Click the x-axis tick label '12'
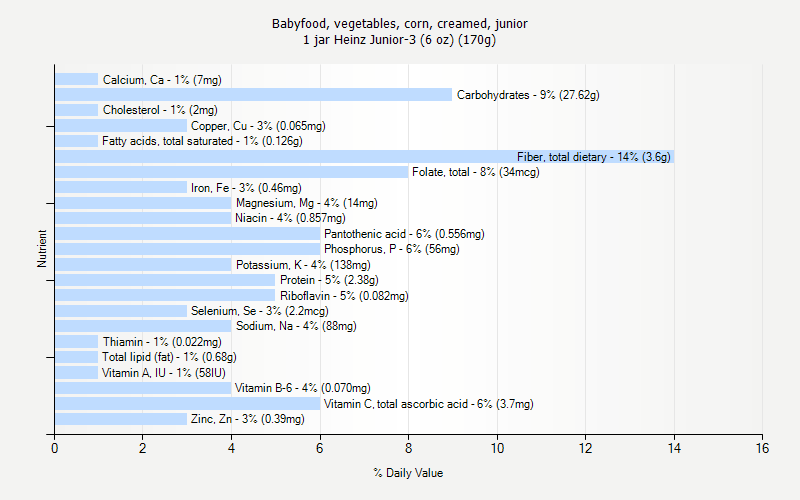The image size is (800, 500). coord(585,448)
